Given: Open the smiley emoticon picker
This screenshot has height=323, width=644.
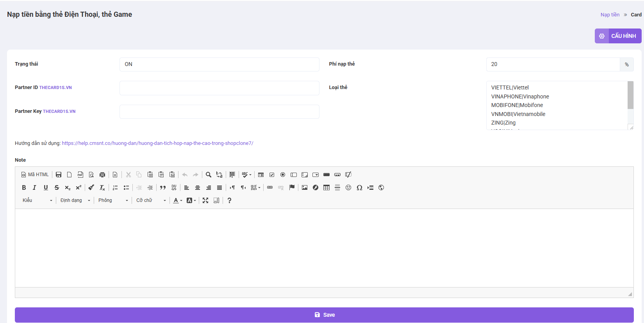Looking at the screenshot, I should 348,187.
